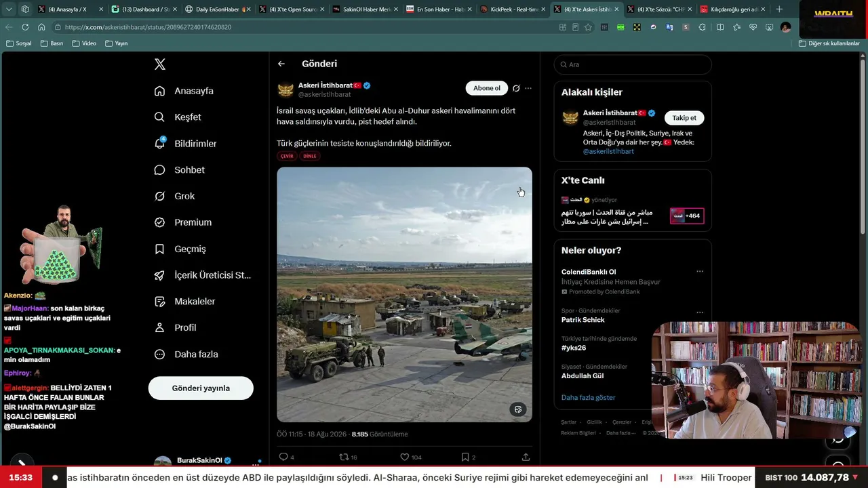
Task: Reload the page with refresh button
Action: [x=25, y=27]
